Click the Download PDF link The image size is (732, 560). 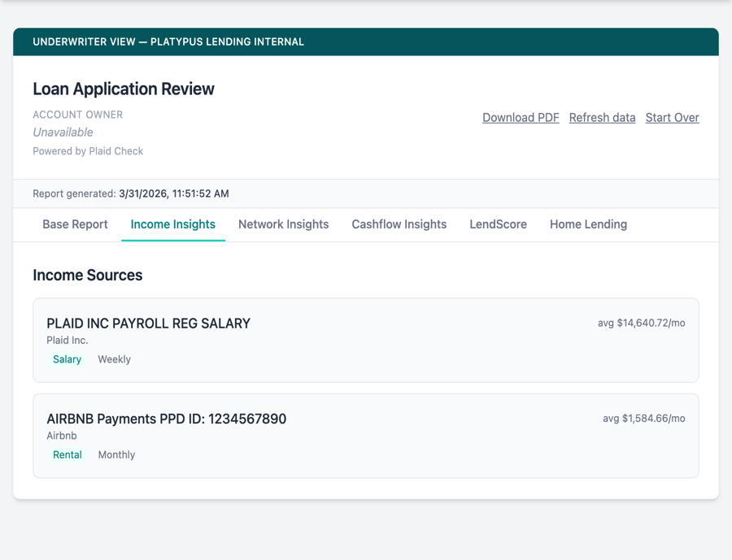[521, 118]
